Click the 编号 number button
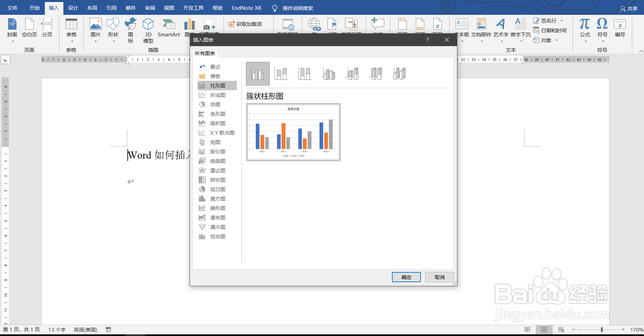This screenshot has height=336, width=644. pos(620,28)
